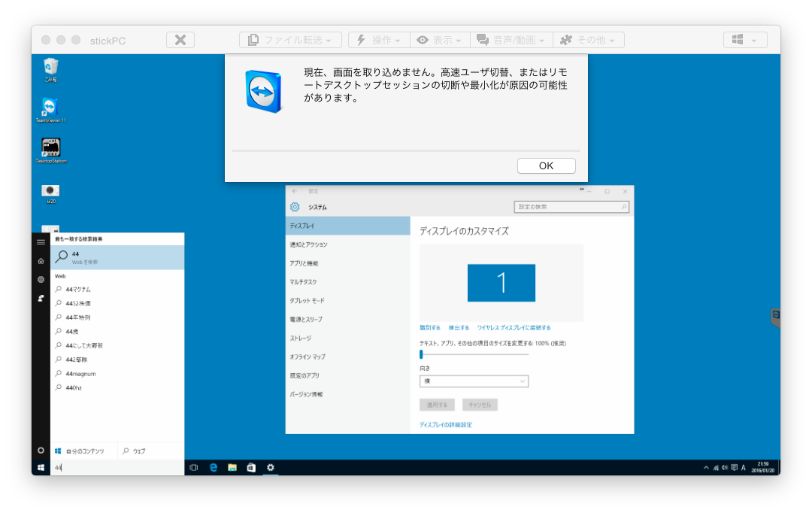Select the DesktopStation desktop shortcut
The height and width of the screenshot is (513, 812).
51,150
